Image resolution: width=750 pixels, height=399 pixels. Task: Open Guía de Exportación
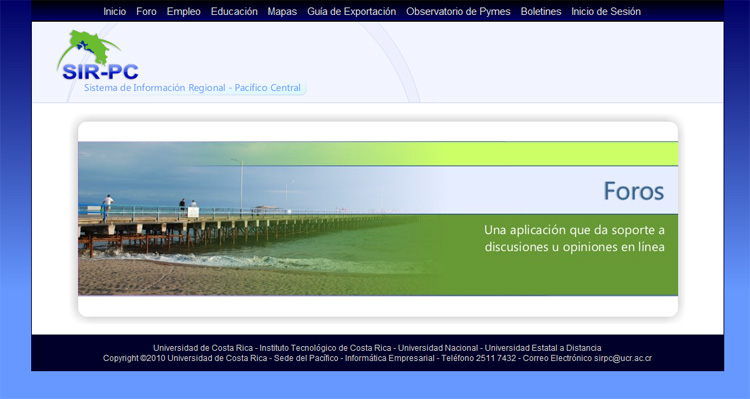click(352, 11)
